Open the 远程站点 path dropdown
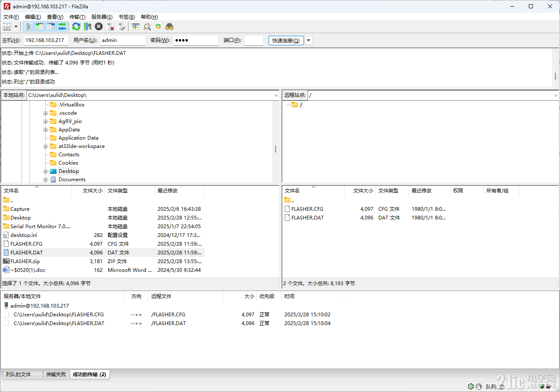560x392 pixels. pyautogui.click(x=555, y=95)
